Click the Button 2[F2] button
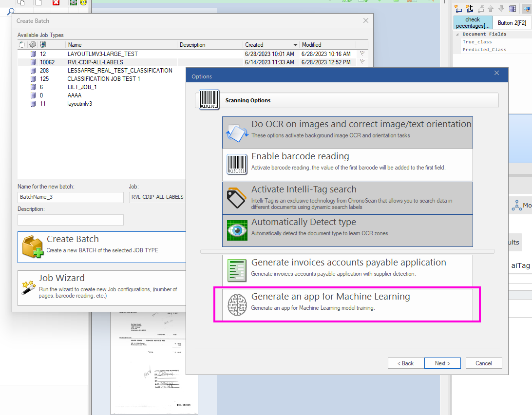The height and width of the screenshot is (415, 532). 512,22
